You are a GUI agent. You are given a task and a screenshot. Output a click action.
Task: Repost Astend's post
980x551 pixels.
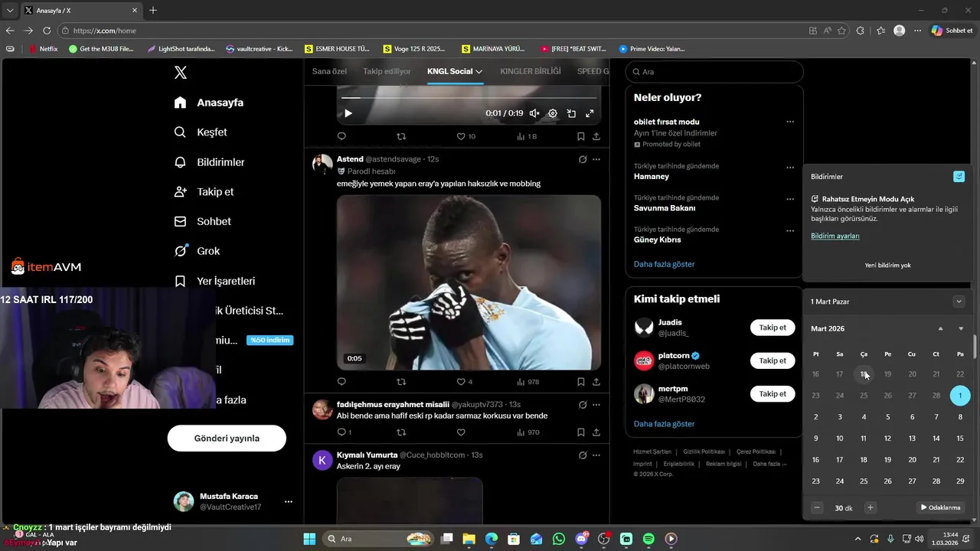click(401, 382)
